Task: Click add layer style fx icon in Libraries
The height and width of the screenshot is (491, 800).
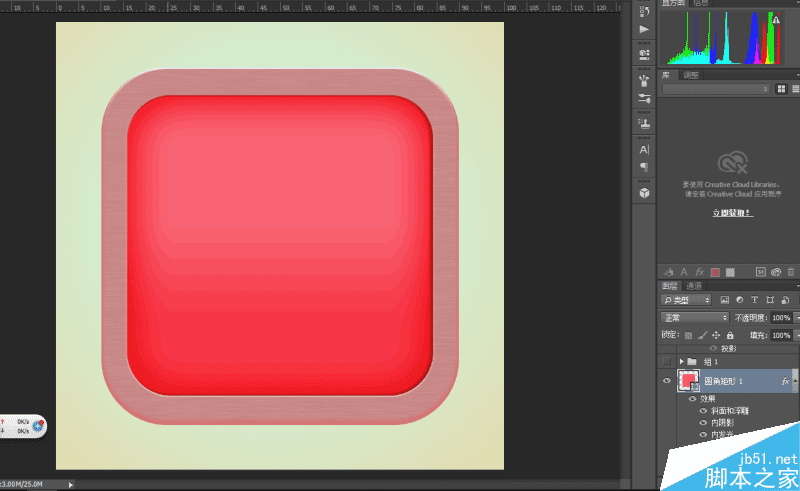Action: [x=699, y=272]
